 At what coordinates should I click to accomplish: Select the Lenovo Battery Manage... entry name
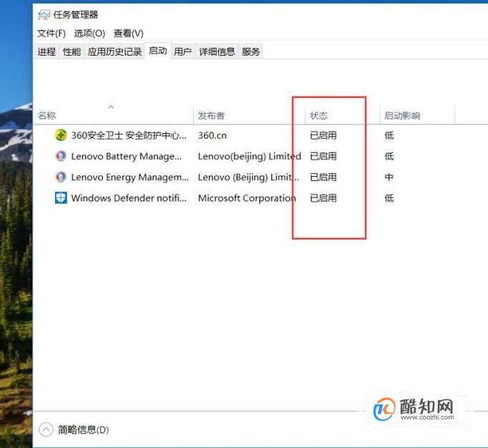127,156
